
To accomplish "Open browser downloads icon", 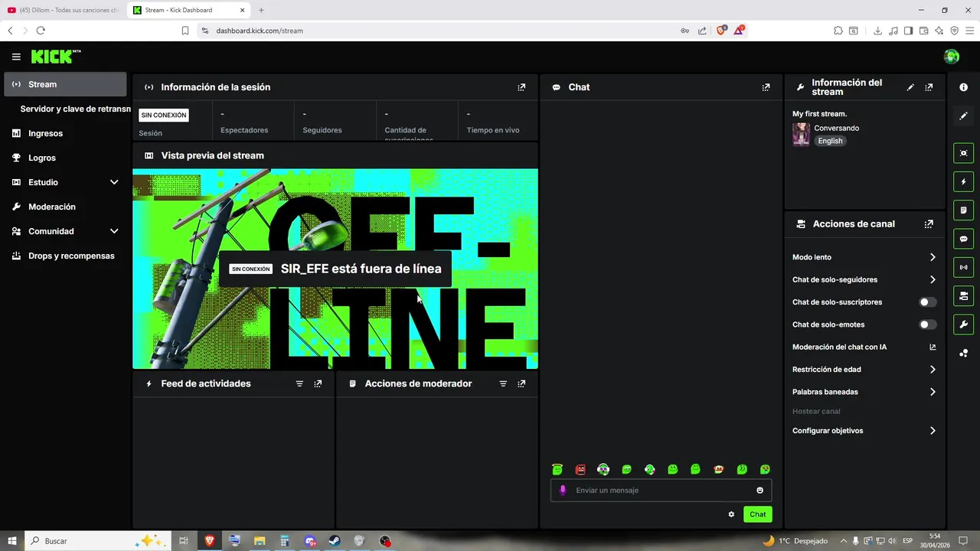I will coord(878,31).
